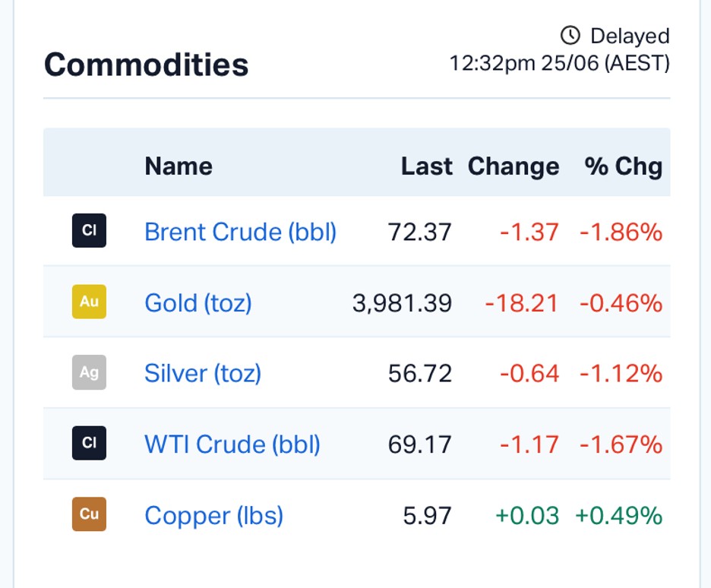Click the 12:32pm 25/06 (AEST) timestamp
This screenshot has height=588, width=711.
click(560, 63)
